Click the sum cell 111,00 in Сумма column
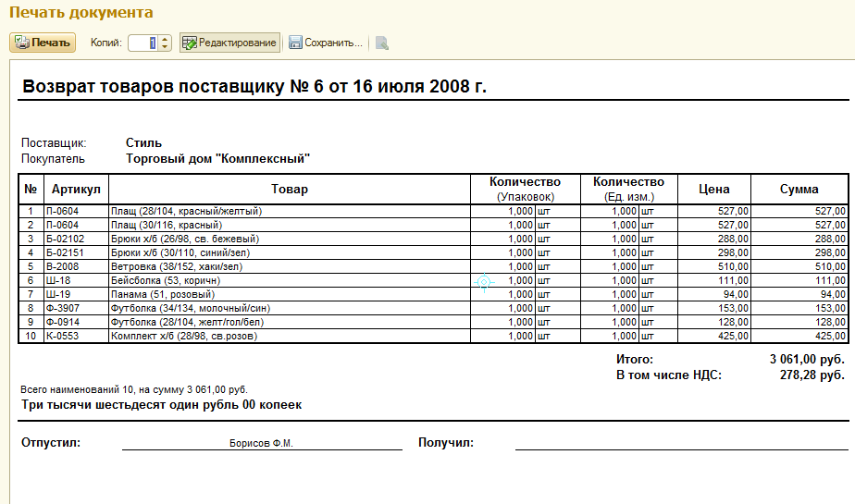855x504 pixels. tap(799, 280)
